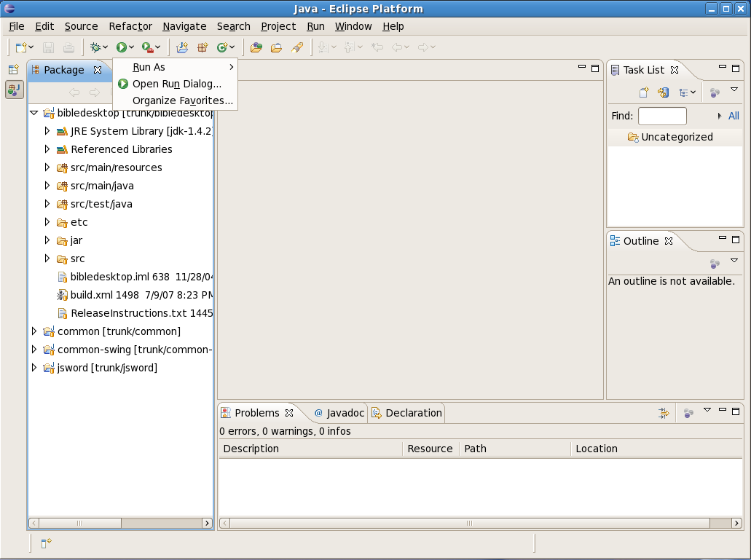The height and width of the screenshot is (560, 751).
Task: Switch to the Javadoc tab
Action: pos(345,413)
